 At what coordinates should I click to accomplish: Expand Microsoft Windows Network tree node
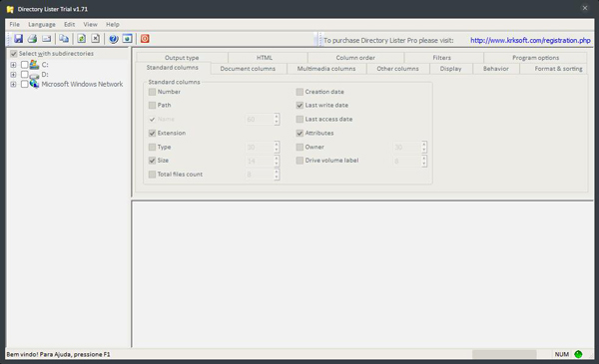point(13,84)
